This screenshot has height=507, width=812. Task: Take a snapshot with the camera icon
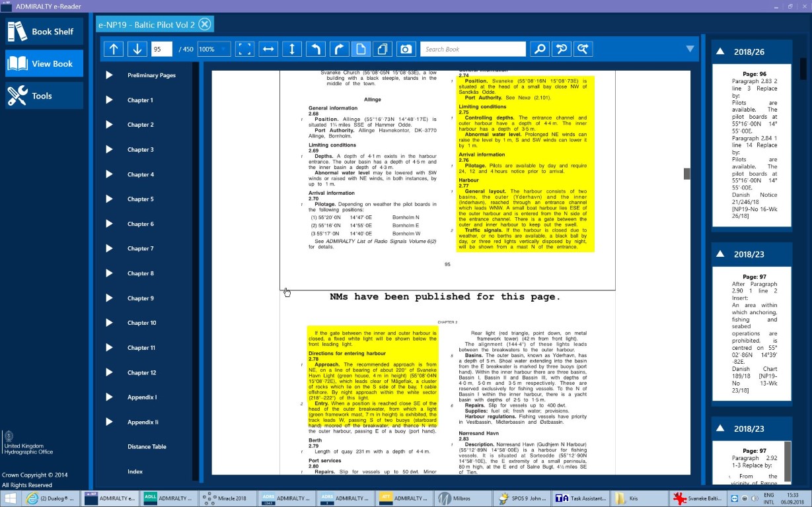406,49
